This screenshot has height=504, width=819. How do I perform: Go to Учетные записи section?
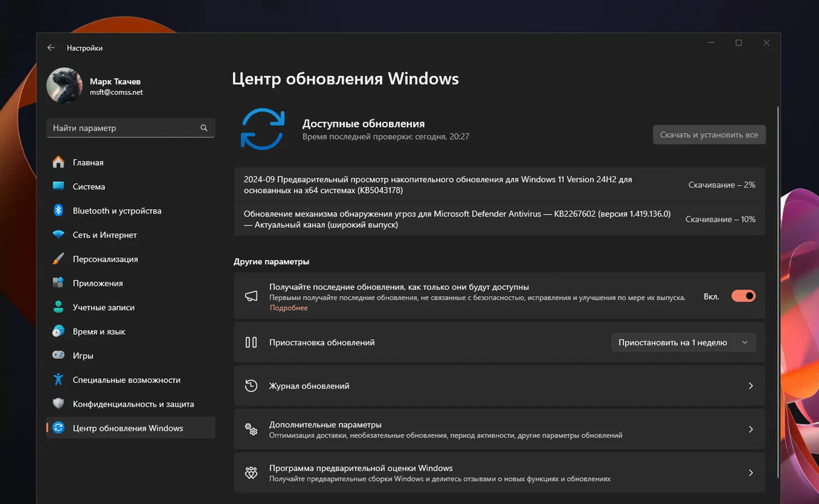point(104,307)
